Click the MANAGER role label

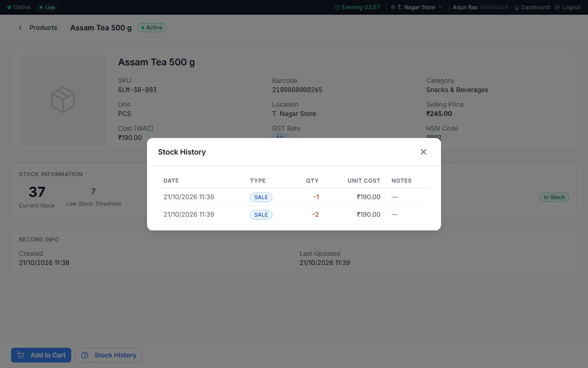[x=494, y=7]
